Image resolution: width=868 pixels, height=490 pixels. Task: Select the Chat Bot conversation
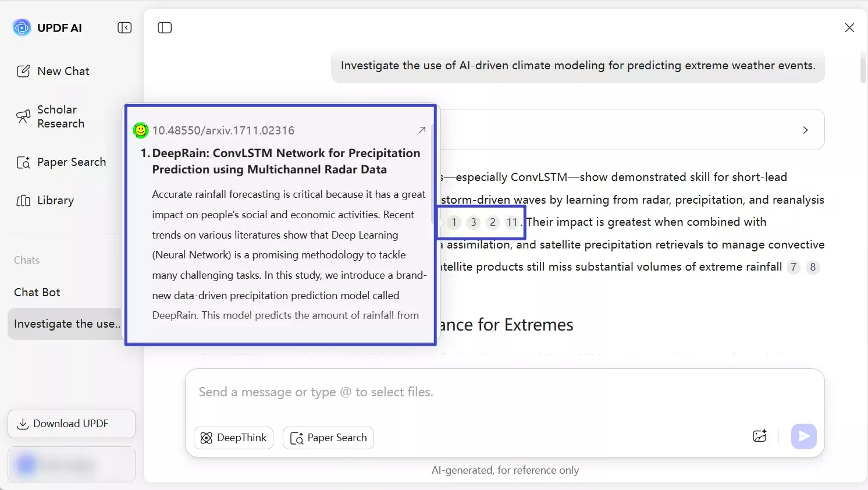coord(37,292)
